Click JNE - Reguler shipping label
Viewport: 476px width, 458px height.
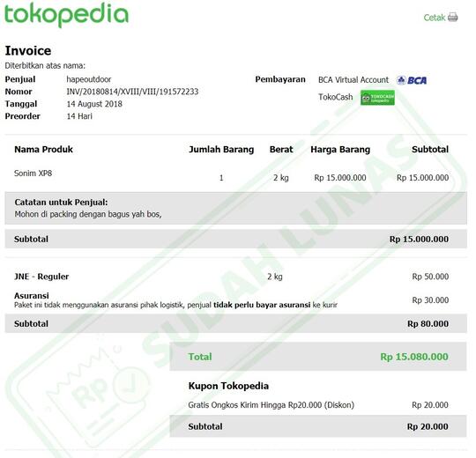41,277
